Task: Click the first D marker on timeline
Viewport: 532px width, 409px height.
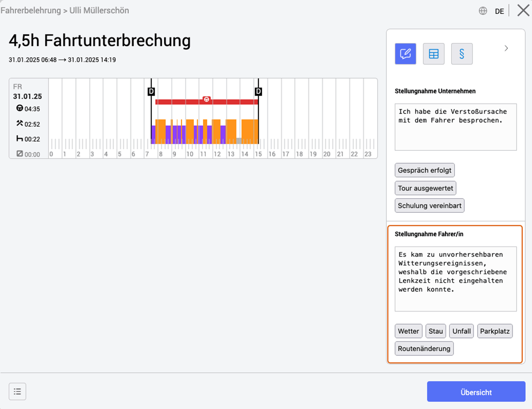Action: click(151, 91)
